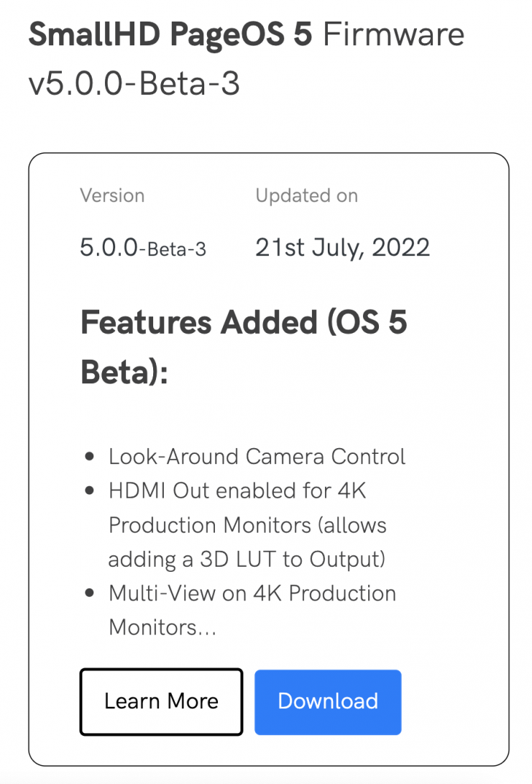Screen dimensions: 532x784
Task: Select the version value "5.0.0-Beta-3" in the card
Action: [x=143, y=248]
